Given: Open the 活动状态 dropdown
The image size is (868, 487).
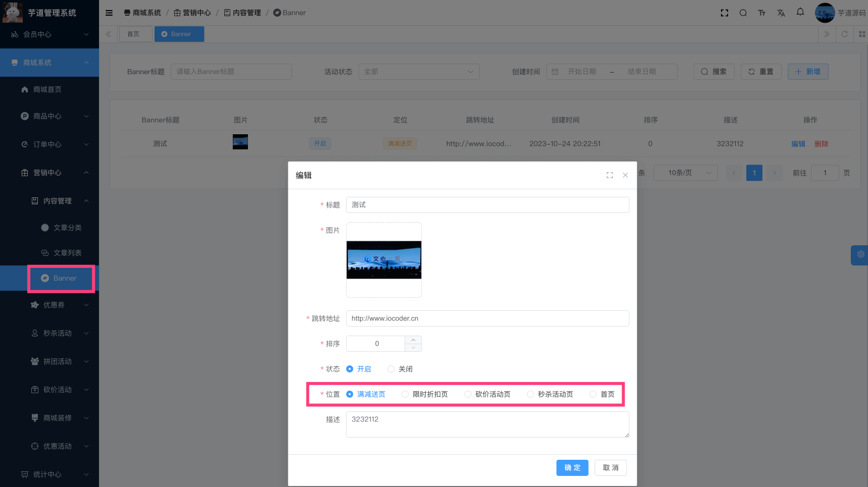Looking at the screenshot, I should point(419,72).
